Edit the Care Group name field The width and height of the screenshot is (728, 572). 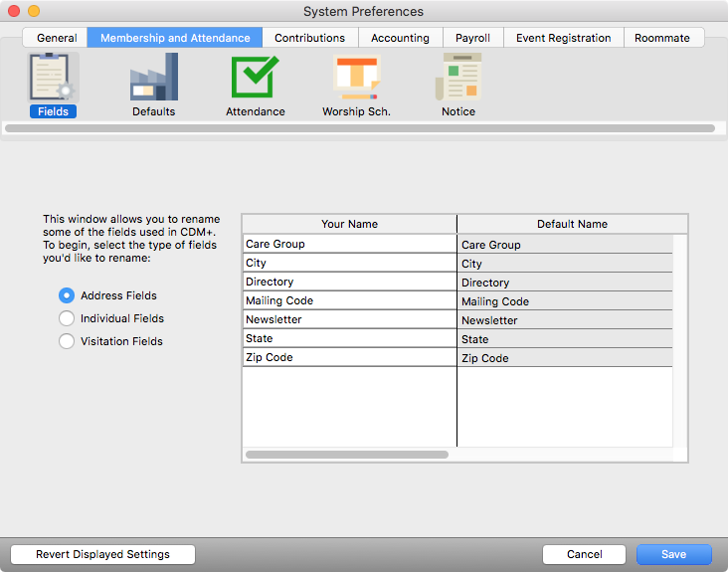coord(348,244)
